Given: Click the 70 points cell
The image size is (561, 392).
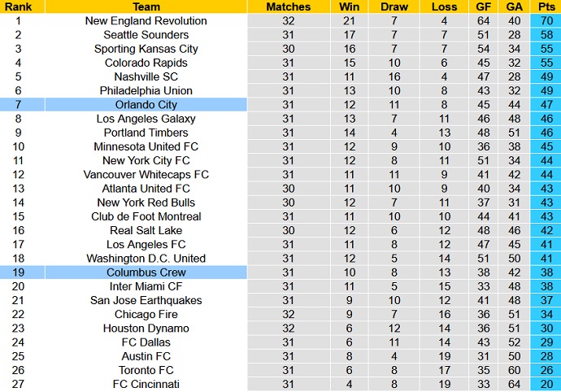Looking at the screenshot, I should click(x=545, y=21).
